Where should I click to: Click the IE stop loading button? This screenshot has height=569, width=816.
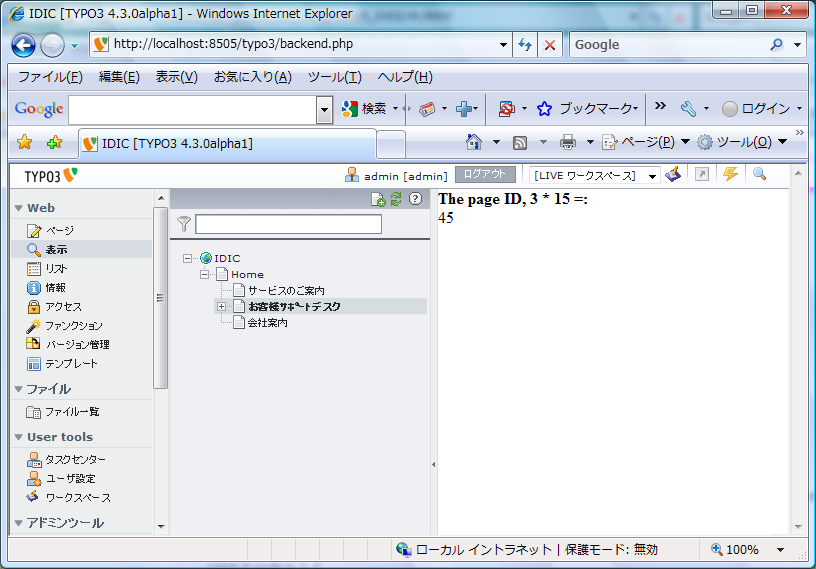(x=550, y=45)
